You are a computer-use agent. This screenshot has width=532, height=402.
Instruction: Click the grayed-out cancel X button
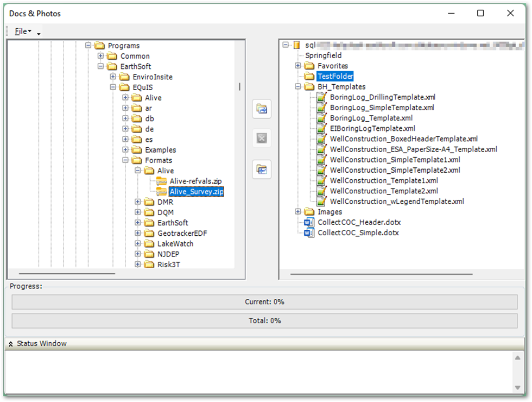pyautogui.click(x=262, y=139)
